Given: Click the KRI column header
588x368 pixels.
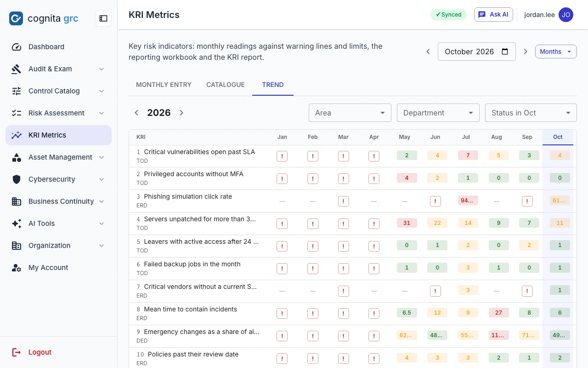Looking at the screenshot, I should point(141,137).
